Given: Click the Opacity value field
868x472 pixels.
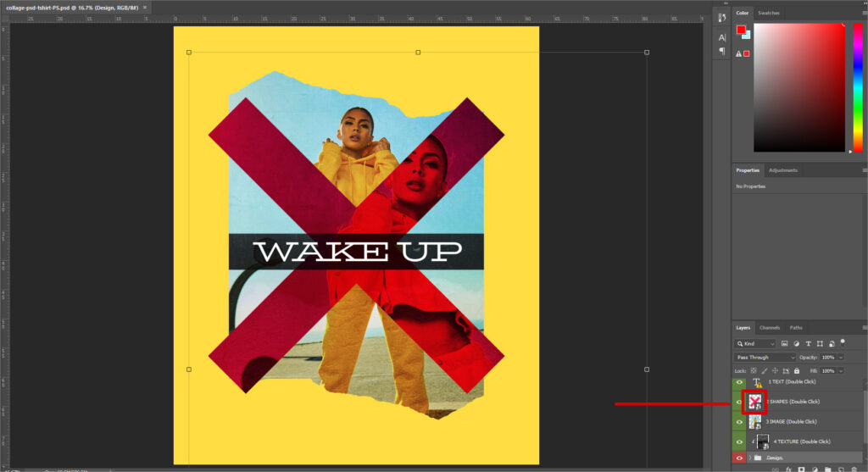Looking at the screenshot, I should (x=828, y=358).
